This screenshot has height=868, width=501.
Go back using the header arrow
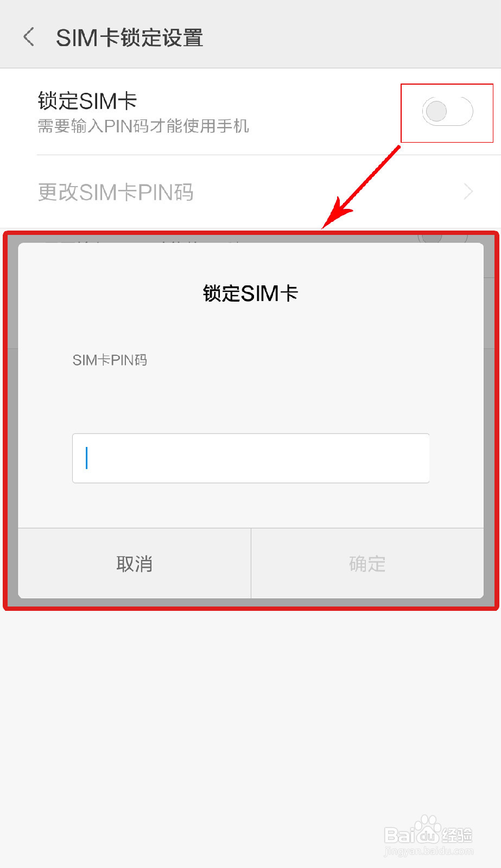tap(29, 37)
